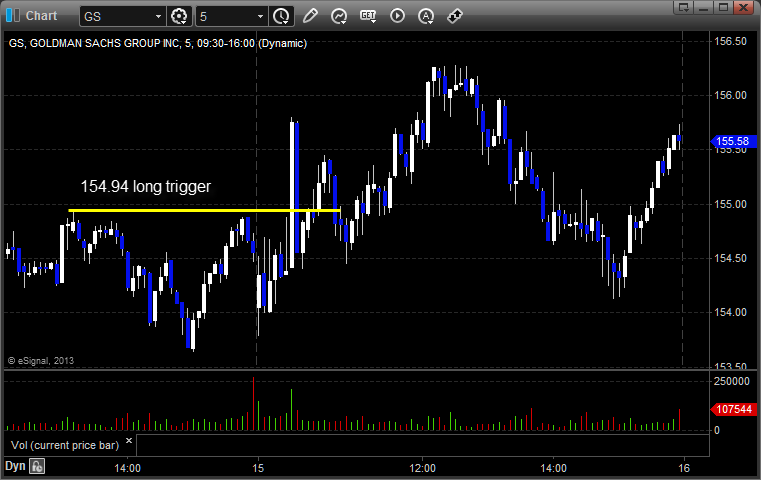Click the GS Goldman Sachs chart title
The image size is (761, 480).
coord(158,43)
